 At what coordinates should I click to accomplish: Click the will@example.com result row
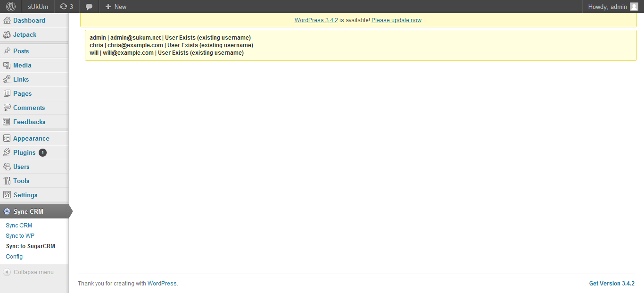point(166,53)
